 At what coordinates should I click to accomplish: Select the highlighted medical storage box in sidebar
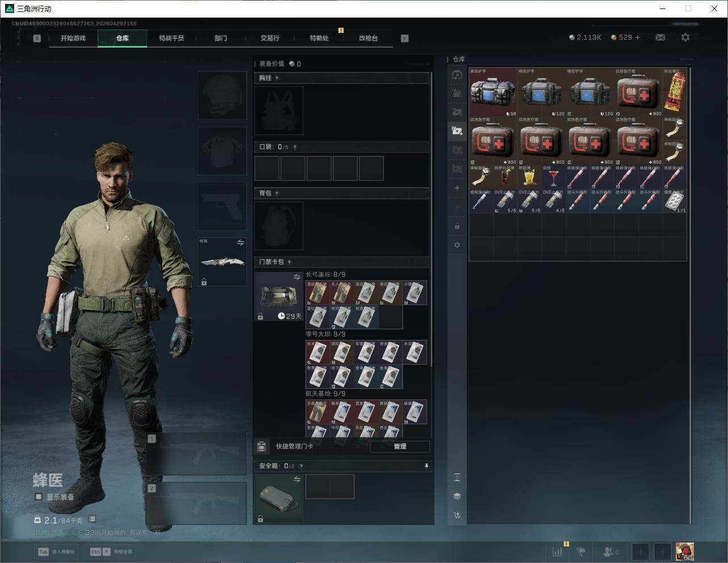tap(457, 131)
